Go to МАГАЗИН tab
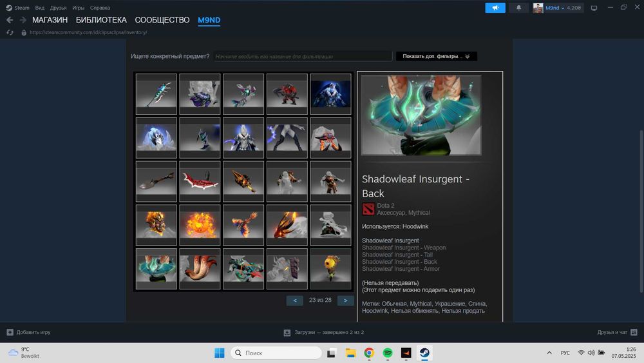This screenshot has width=644, height=363. coord(50,20)
